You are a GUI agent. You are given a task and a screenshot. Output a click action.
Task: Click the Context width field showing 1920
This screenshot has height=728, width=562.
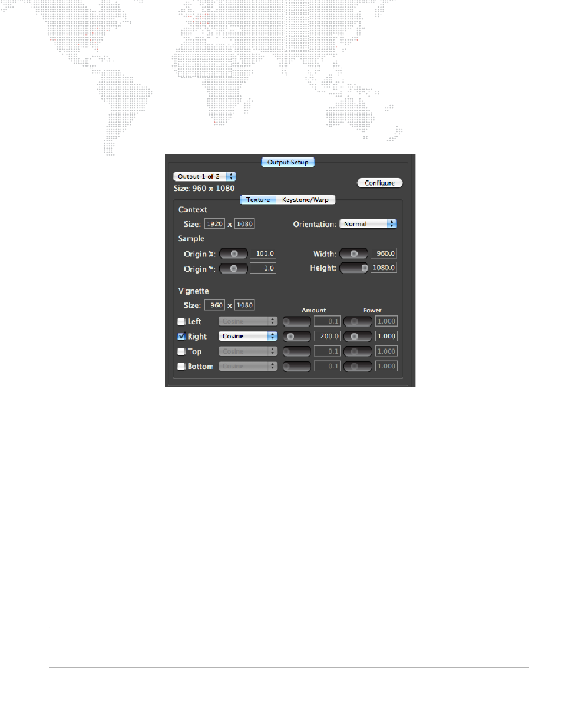[x=214, y=224]
